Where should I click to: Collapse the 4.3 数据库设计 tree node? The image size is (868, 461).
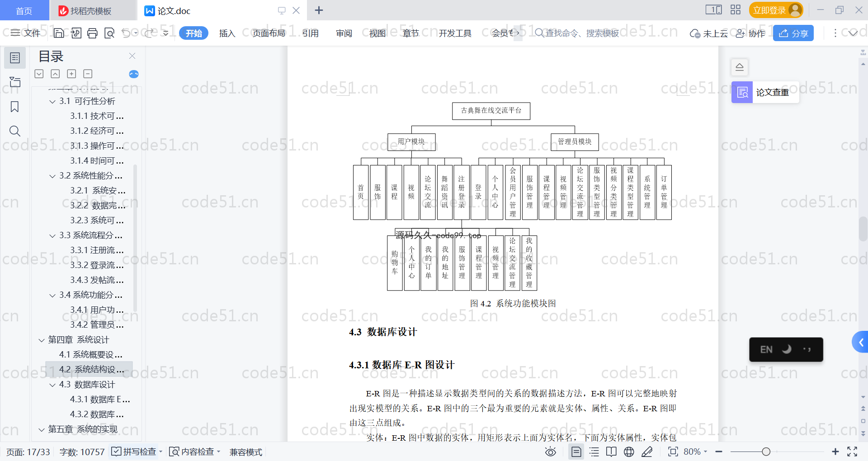pyautogui.click(x=52, y=385)
